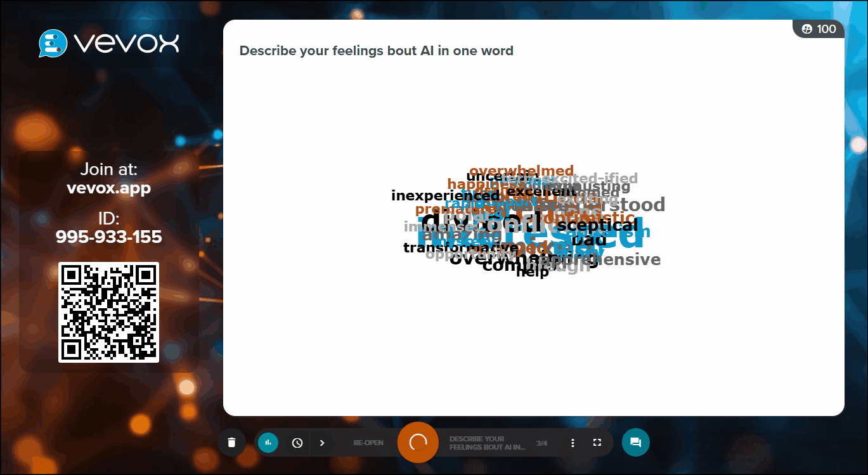Image resolution: width=868 pixels, height=475 pixels.
Task: Toggle fullscreen mode icon
Action: tap(597, 443)
